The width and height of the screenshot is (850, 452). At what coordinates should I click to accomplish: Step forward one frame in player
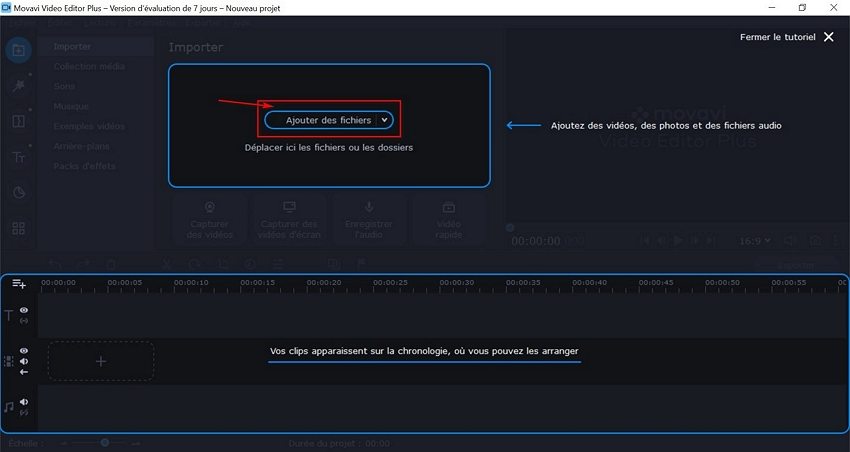point(696,240)
